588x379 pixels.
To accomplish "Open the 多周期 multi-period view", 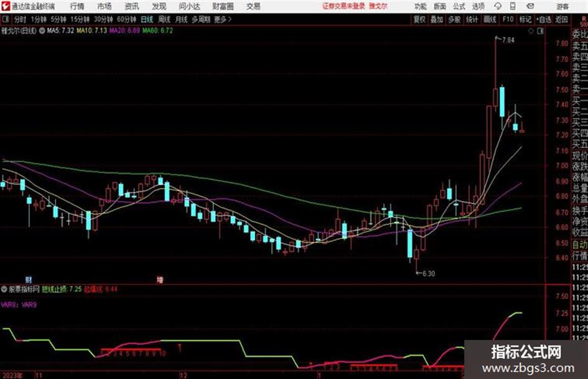I will click(201, 19).
